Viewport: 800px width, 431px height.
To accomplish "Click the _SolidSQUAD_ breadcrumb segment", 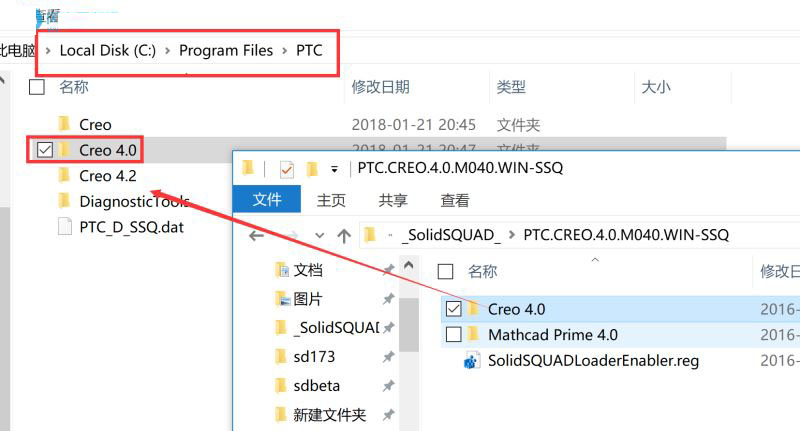I will pyautogui.click(x=451, y=235).
